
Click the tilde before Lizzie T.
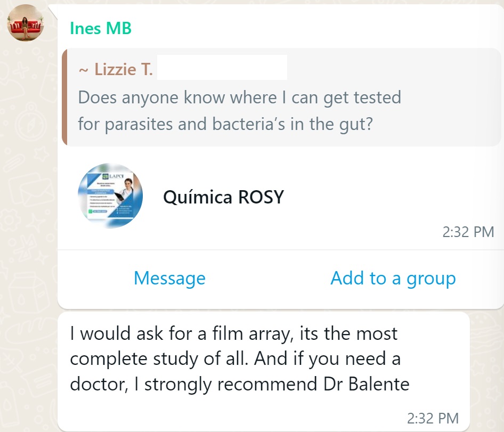[84, 70]
